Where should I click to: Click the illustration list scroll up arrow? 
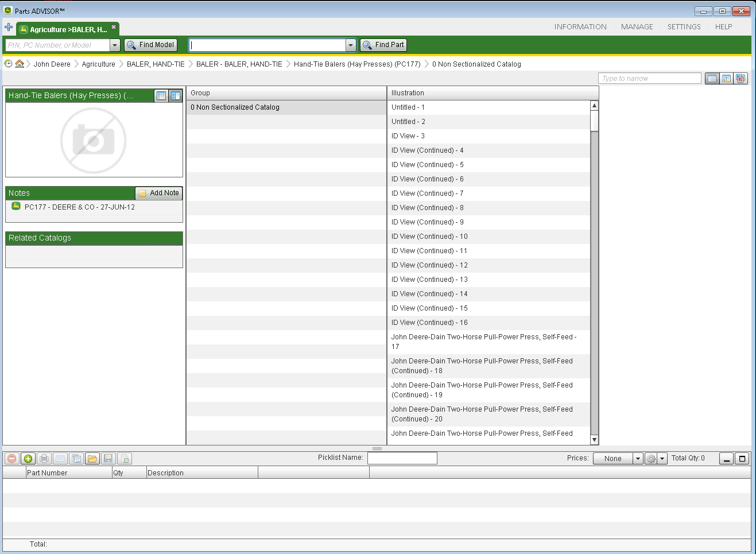tap(594, 106)
